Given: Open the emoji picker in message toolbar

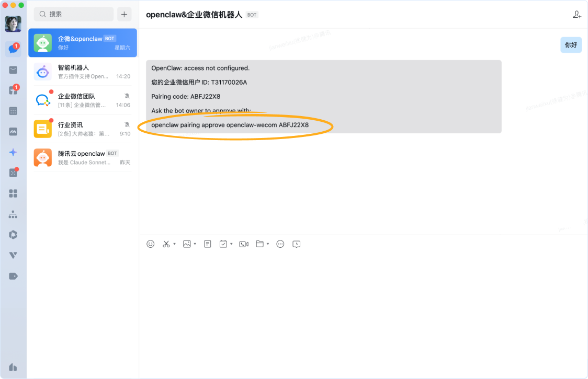Looking at the screenshot, I should click(x=151, y=244).
